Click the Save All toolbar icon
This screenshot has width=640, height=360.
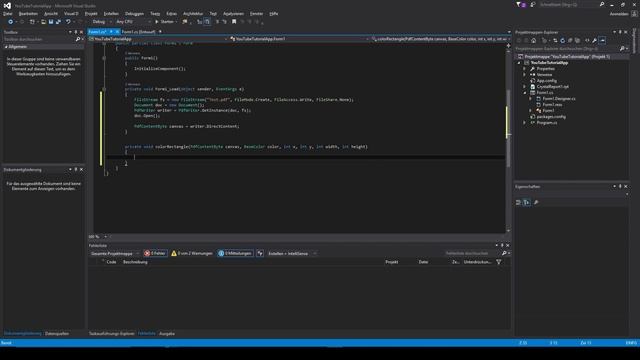[58, 22]
